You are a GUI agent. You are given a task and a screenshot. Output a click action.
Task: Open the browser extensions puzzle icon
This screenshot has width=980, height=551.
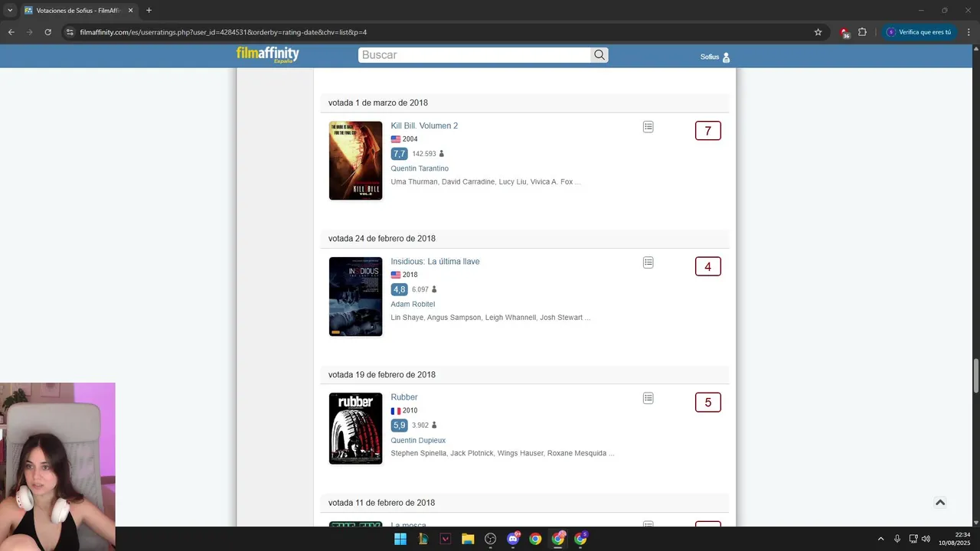pos(862,32)
